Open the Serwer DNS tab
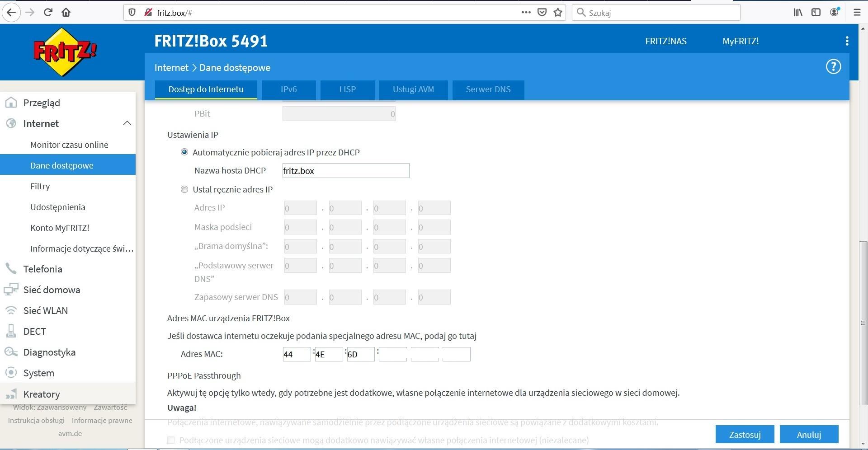Image resolution: width=868 pixels, height=450 pixels. 488,89
